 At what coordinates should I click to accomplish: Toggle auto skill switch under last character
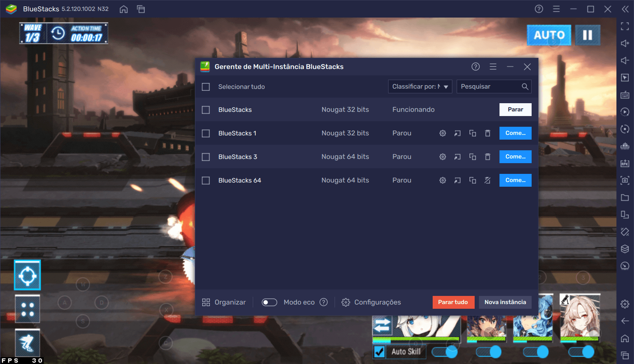[x=581, y=352]
